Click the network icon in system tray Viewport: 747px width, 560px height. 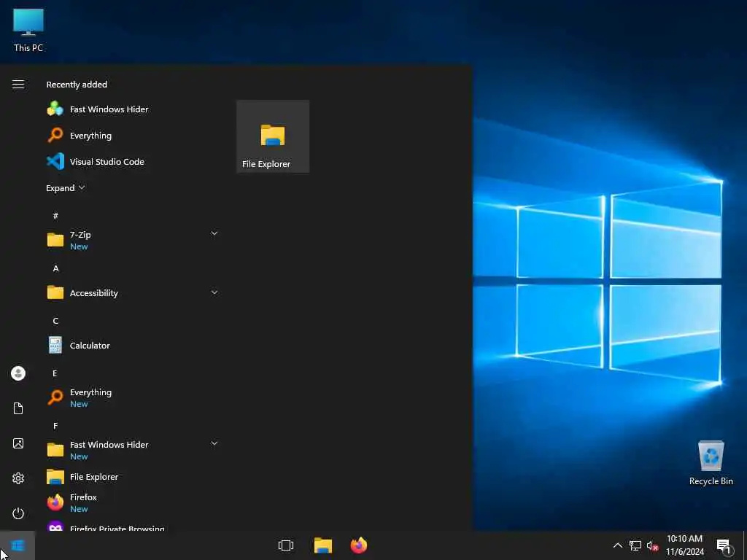pyautogui.click(x=635, y=545)
